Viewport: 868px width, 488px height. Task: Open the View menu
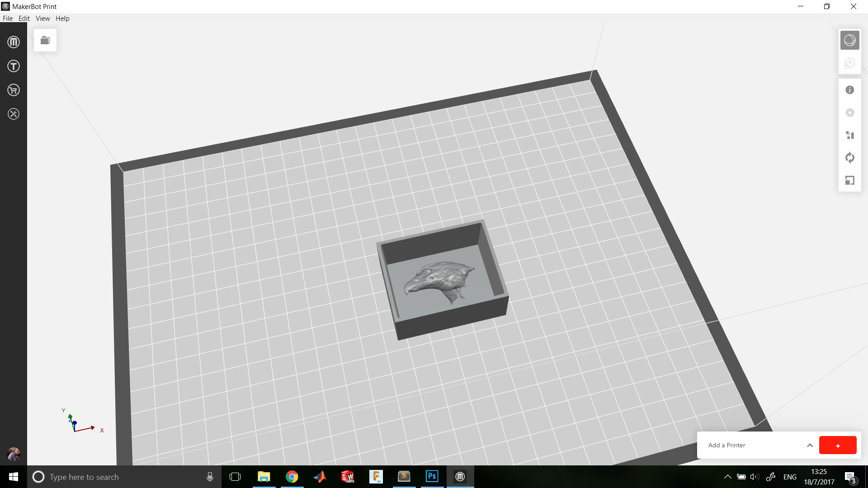pos(42,19)
